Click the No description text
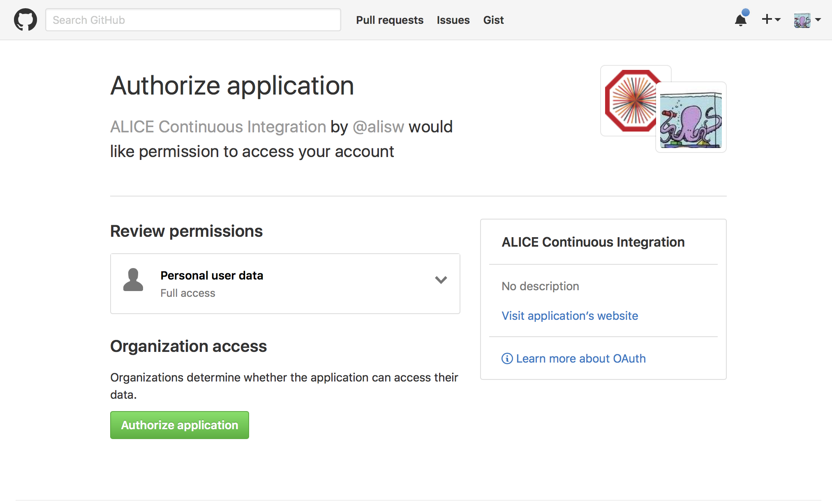 click(540, 286)
